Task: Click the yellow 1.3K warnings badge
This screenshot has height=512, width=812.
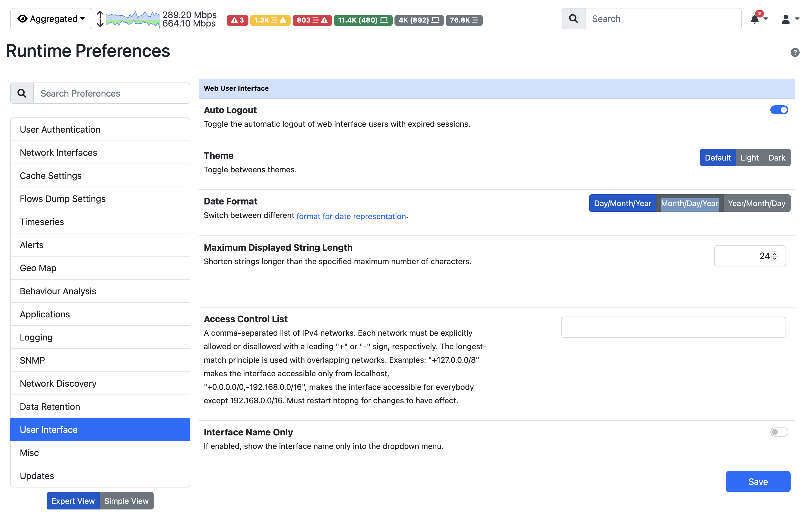Action: coord(270,20)
